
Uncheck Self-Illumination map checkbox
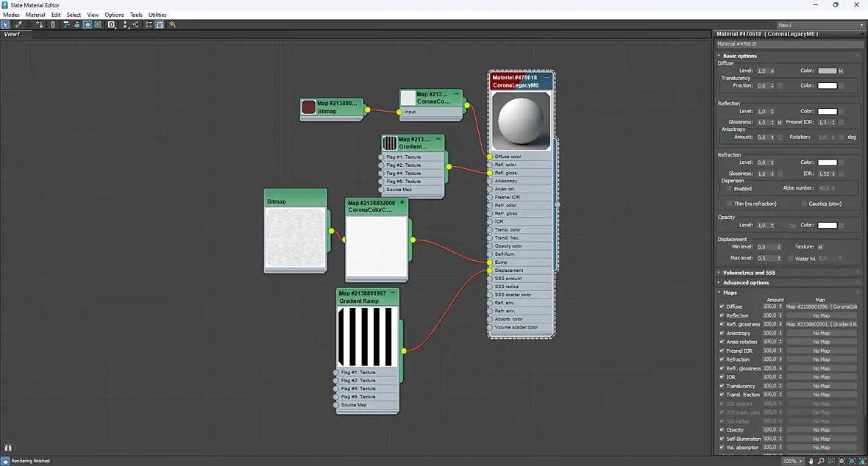[722, 439]
